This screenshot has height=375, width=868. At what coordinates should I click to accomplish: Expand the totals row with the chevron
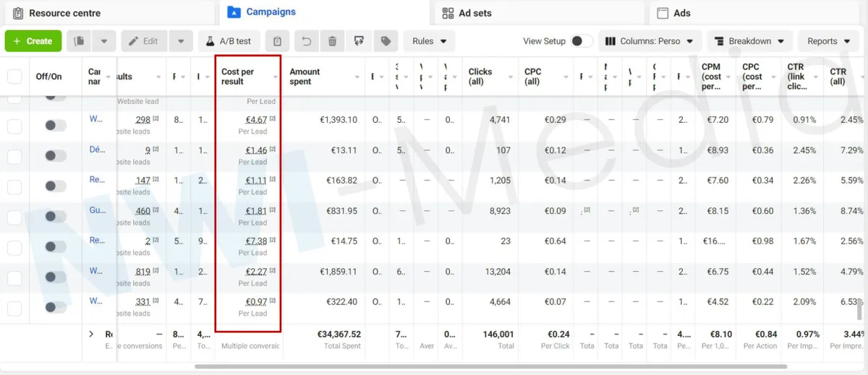pos(91,334)
